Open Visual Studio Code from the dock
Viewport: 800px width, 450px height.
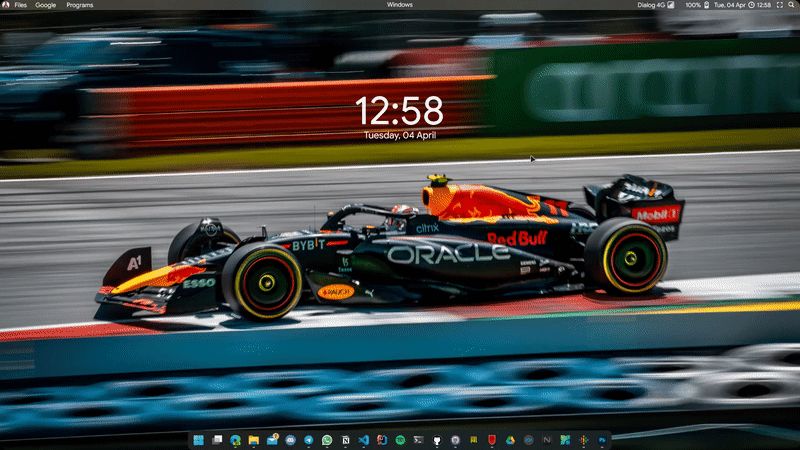[364, 440]
